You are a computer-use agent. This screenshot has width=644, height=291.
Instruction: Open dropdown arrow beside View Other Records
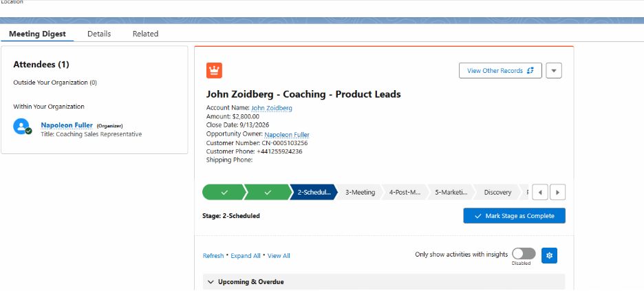[x=554, y=71]
